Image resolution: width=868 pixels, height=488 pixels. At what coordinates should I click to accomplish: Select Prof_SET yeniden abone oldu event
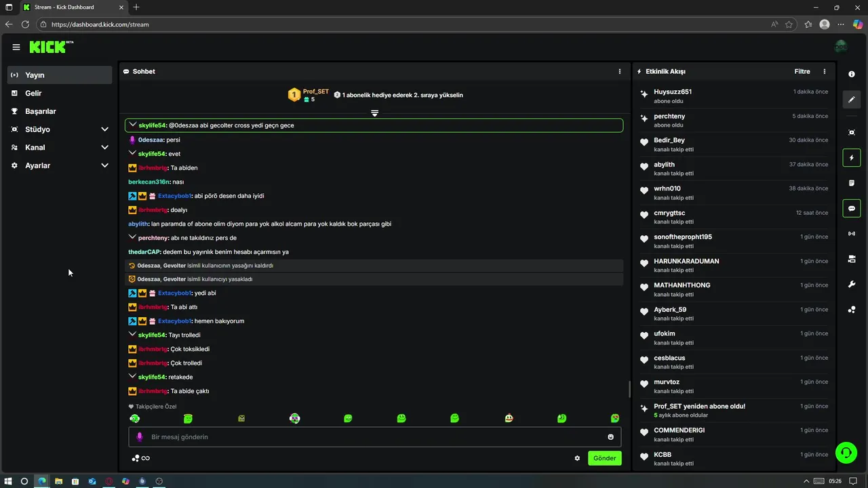734,410
